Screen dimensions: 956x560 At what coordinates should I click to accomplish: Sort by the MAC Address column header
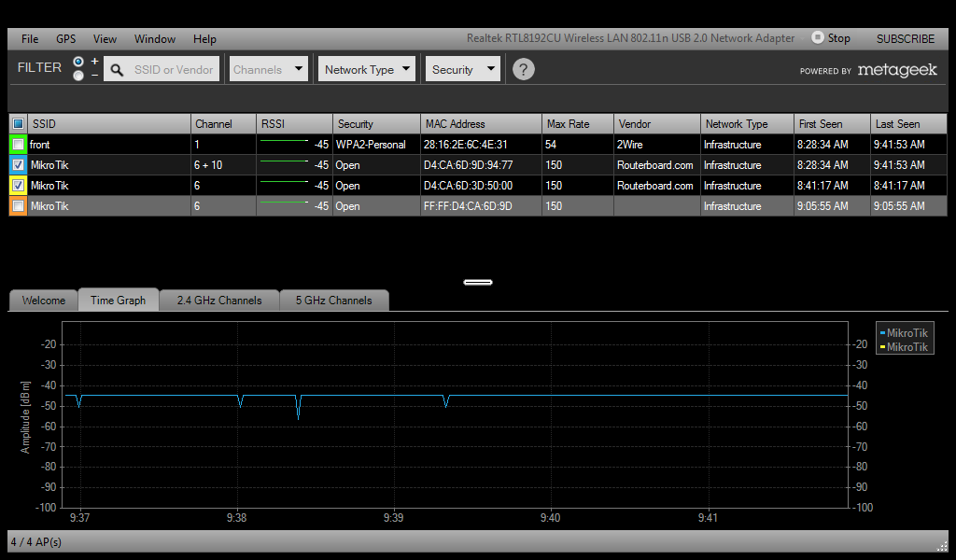pos(481,124)
